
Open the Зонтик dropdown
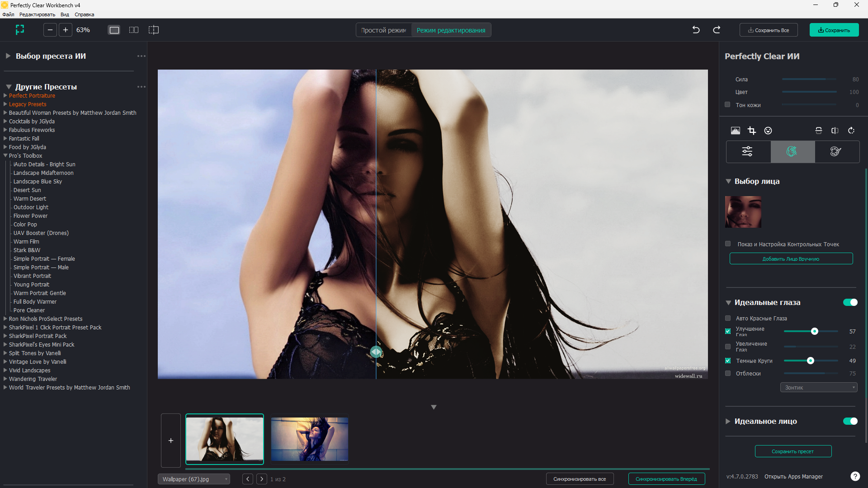(819, 387)
